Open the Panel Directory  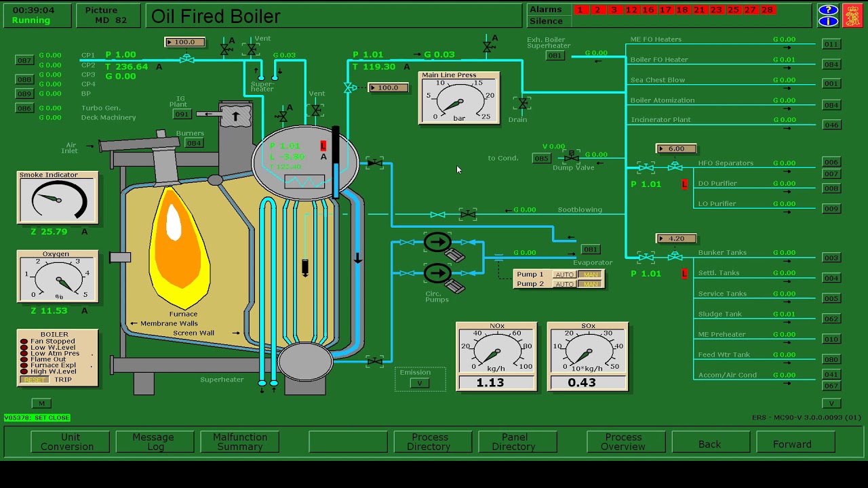[517, 442]
